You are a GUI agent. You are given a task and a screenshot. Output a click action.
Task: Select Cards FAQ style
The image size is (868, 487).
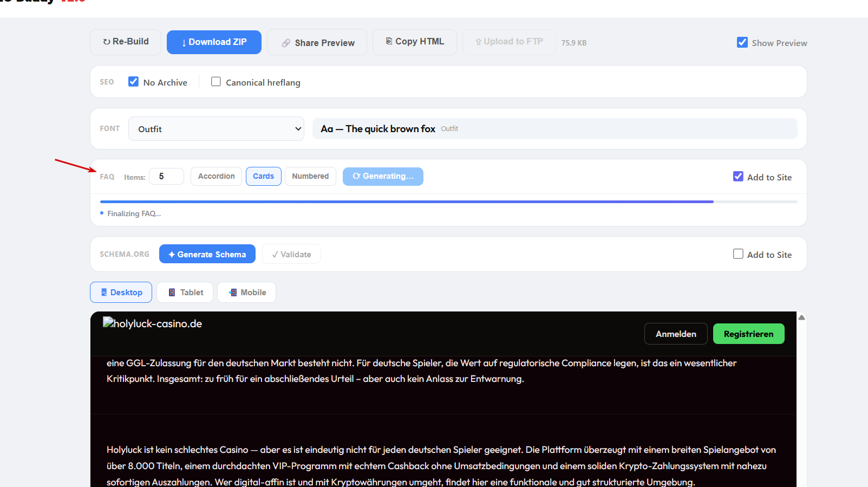pyautogui.click(x=264, y=176)
